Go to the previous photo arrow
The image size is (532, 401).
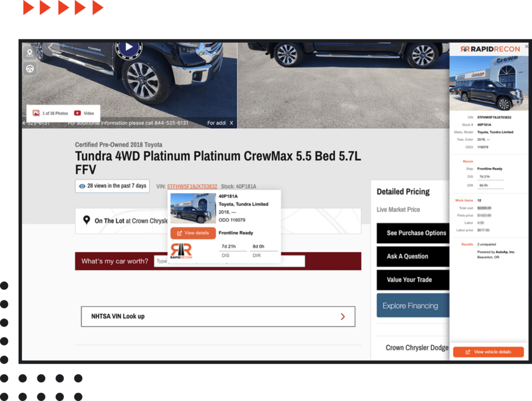[x=51, y=47]
